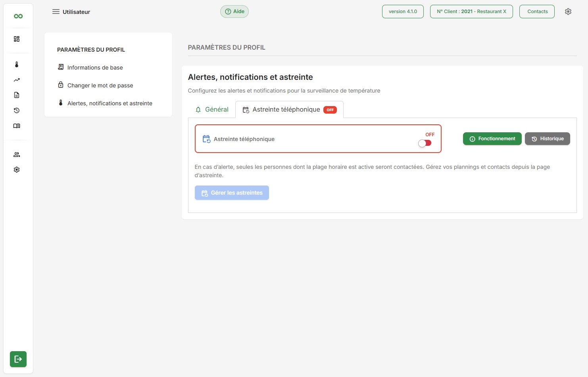Open the trend chart icon in sidebar
This screenshot has width=588, height=377.
click(x=17, y=80)
